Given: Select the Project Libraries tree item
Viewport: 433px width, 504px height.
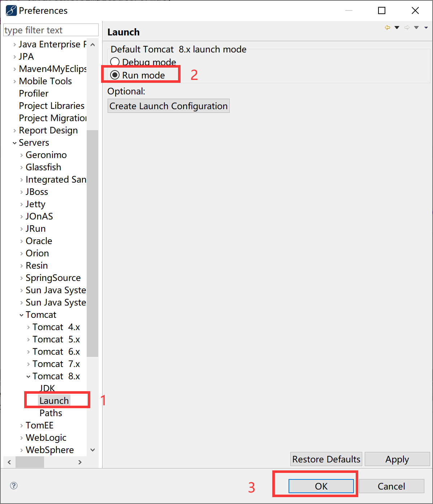Looking at the screenshot, I should [52, 106].
